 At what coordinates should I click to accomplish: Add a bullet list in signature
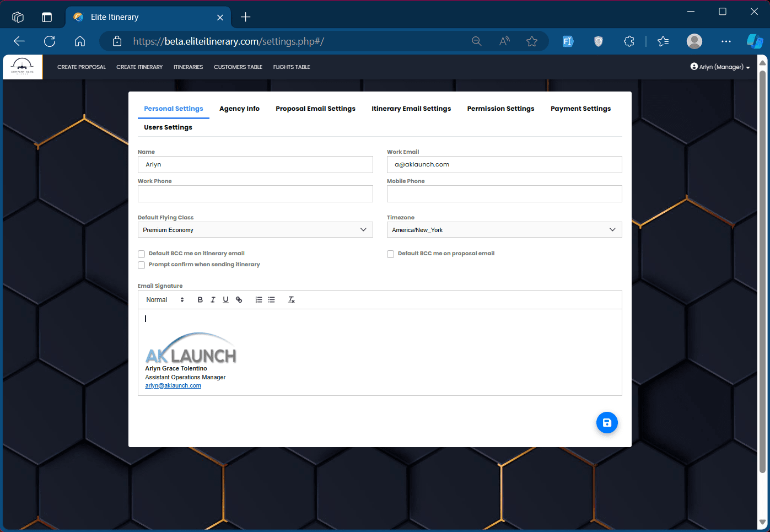click(271, 300)
